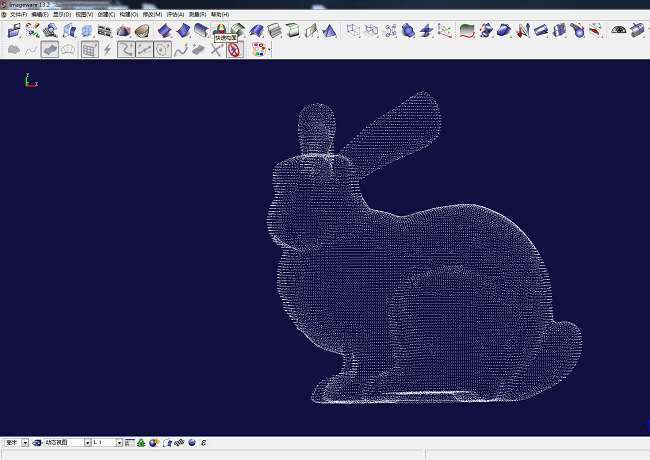Click the grid mesh toolbar icon
Viewport: 650px width, 460px height.
coord(89,49)
